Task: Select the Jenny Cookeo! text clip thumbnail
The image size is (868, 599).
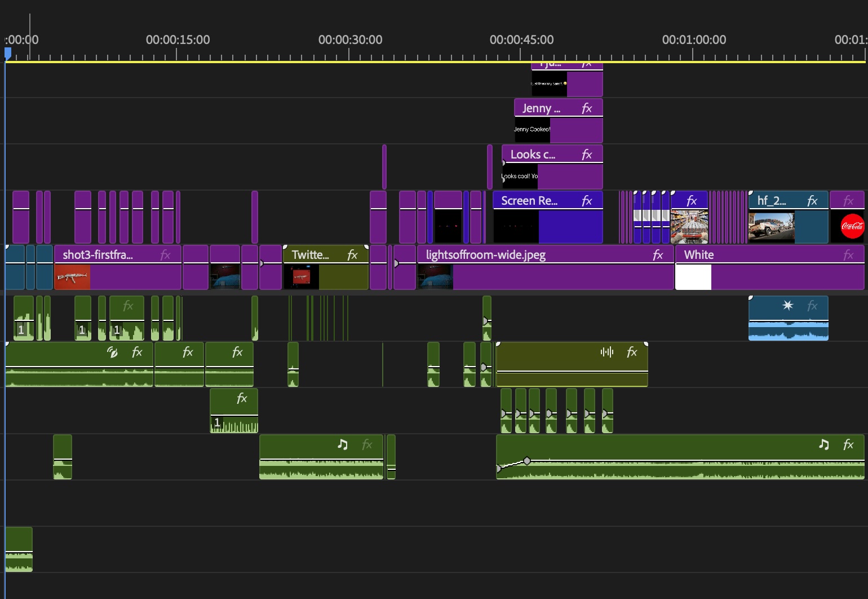Action: click(532, 130)
